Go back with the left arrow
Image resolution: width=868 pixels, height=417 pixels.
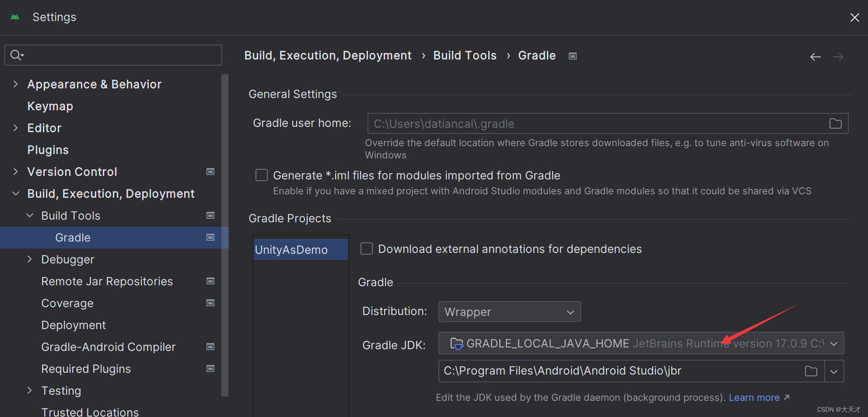[815, 57]
